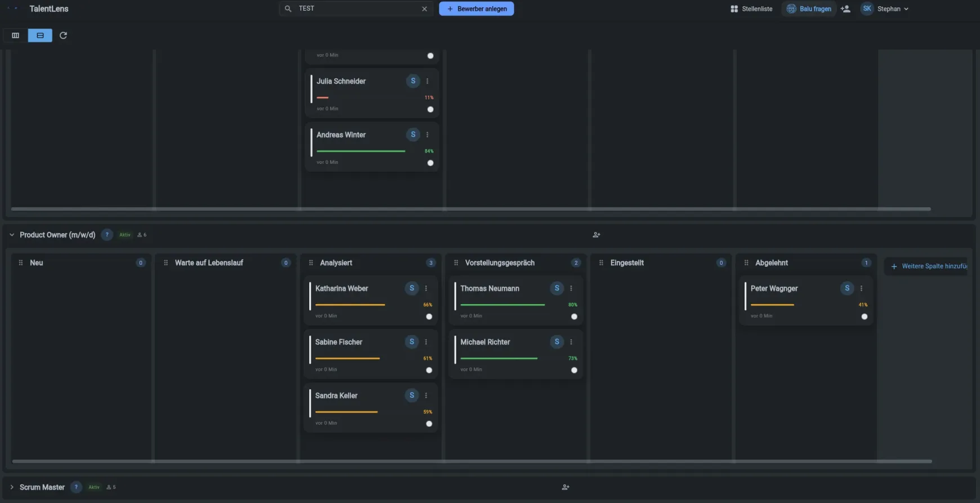Toggle the status dot on Thomas Neumann card

574,317
